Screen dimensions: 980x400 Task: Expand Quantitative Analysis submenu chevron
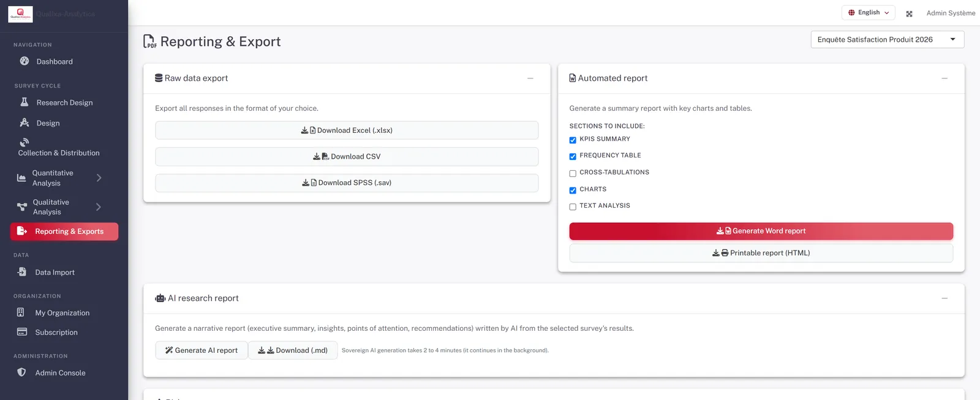[99, 178]
